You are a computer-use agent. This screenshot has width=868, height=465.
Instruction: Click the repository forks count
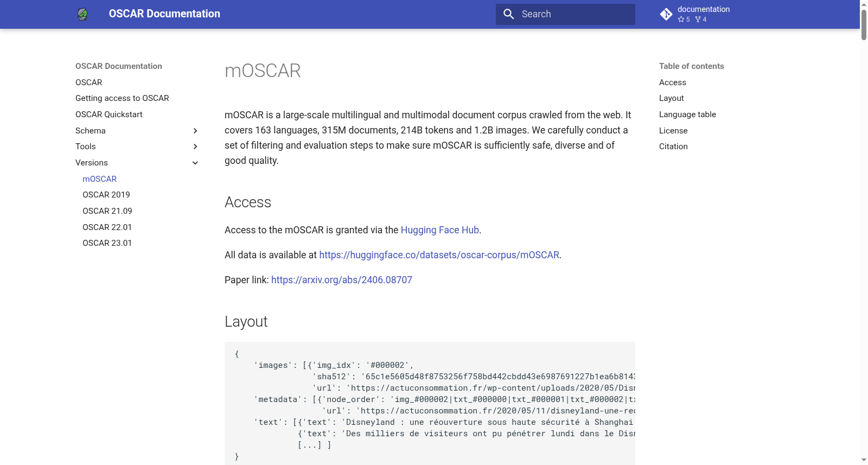click(x=701, y=20)
